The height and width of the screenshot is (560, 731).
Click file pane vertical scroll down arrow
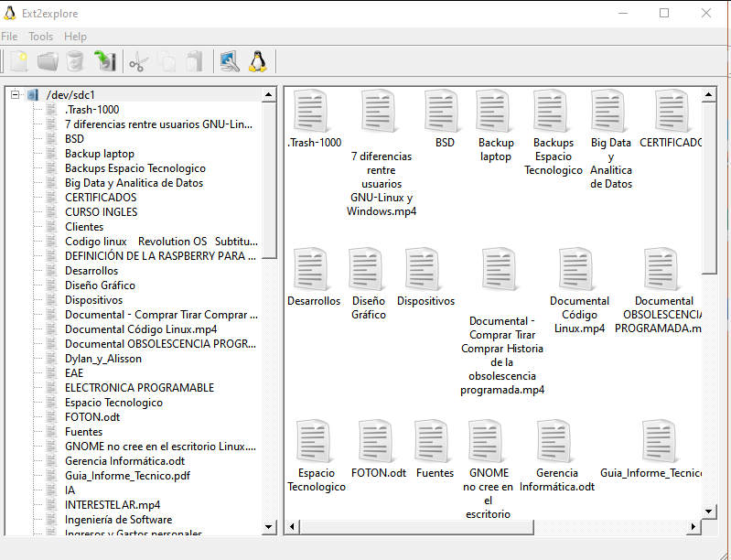[x=709, y=511]
